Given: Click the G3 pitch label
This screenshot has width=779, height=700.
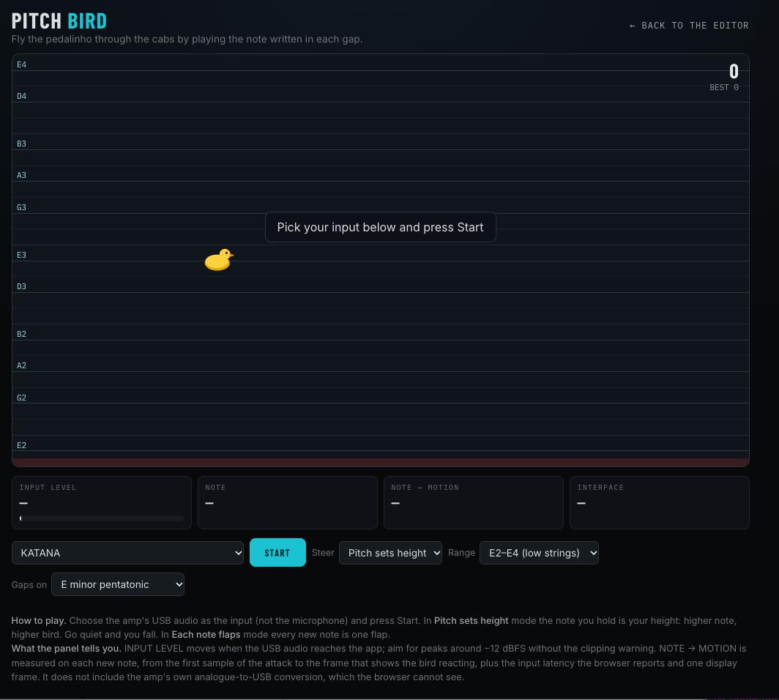Looking at the screenshot, I should coord(21,207).
